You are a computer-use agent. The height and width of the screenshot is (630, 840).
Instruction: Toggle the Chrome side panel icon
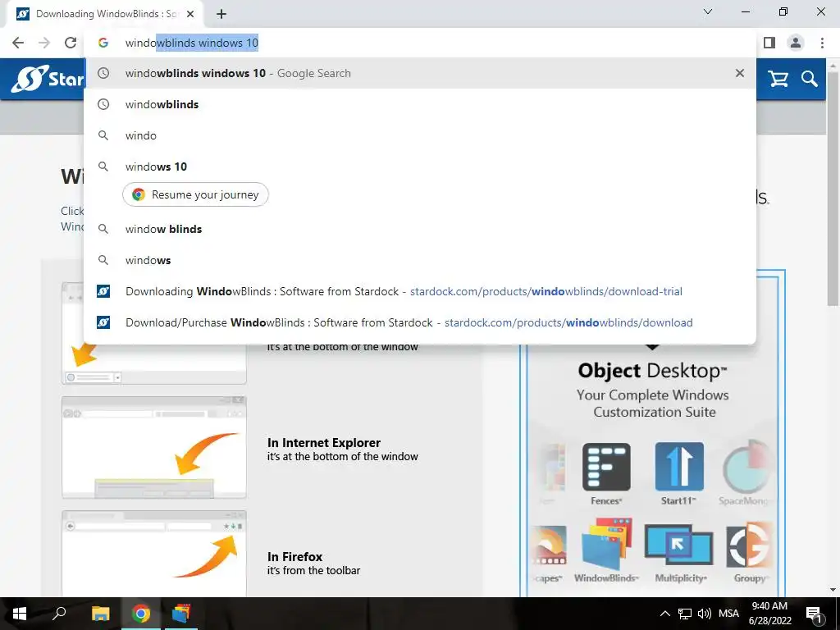769,43
